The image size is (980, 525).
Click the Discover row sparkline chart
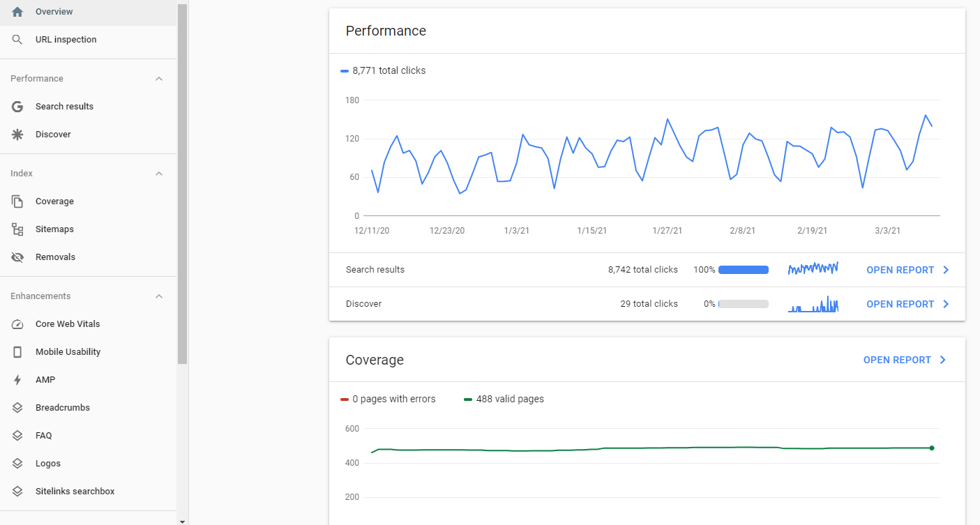point(813,304)
